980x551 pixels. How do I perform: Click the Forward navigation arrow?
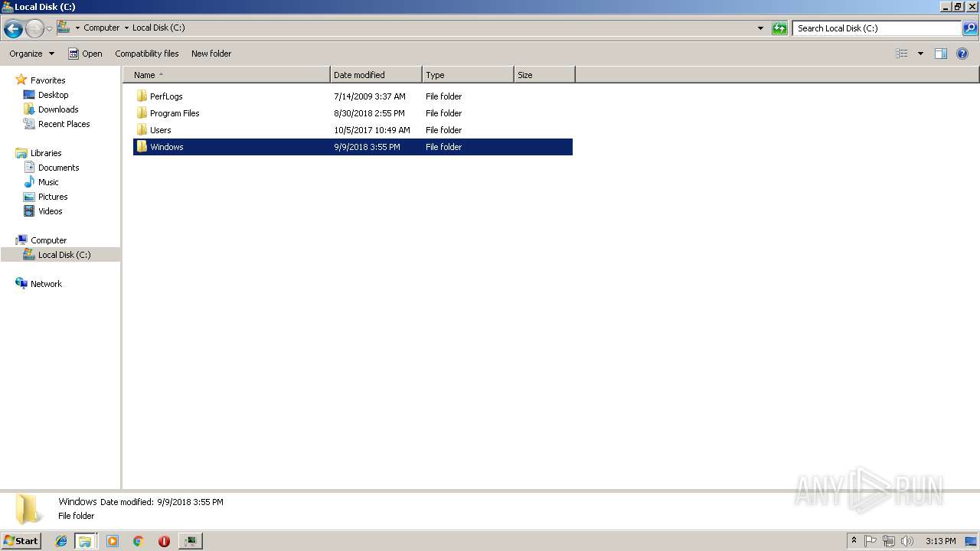(x=34, y=29)
